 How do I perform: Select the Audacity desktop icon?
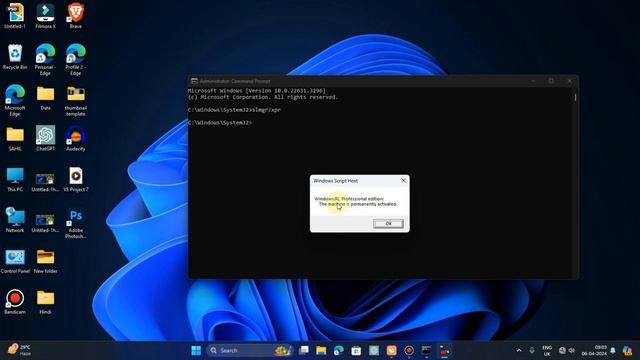(x=76, y=139)
